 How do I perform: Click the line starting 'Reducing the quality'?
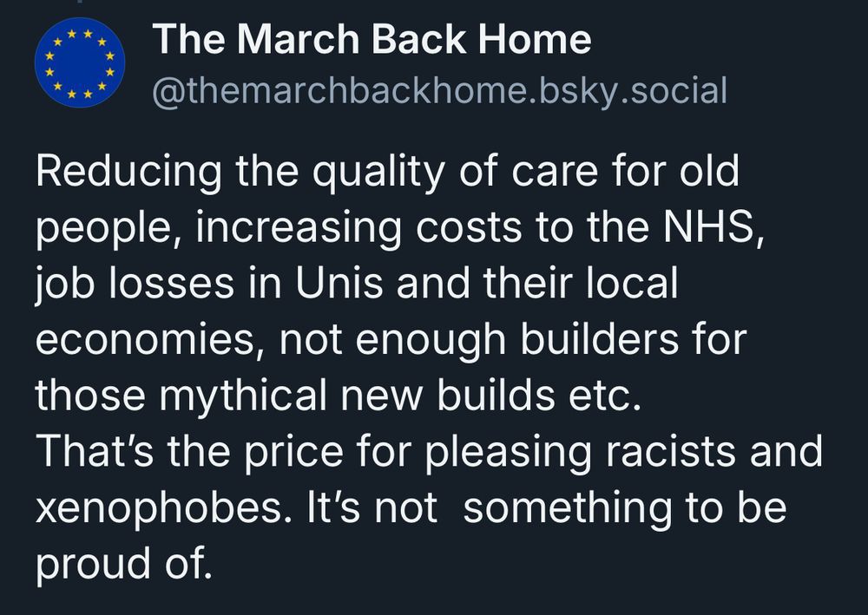387,172
